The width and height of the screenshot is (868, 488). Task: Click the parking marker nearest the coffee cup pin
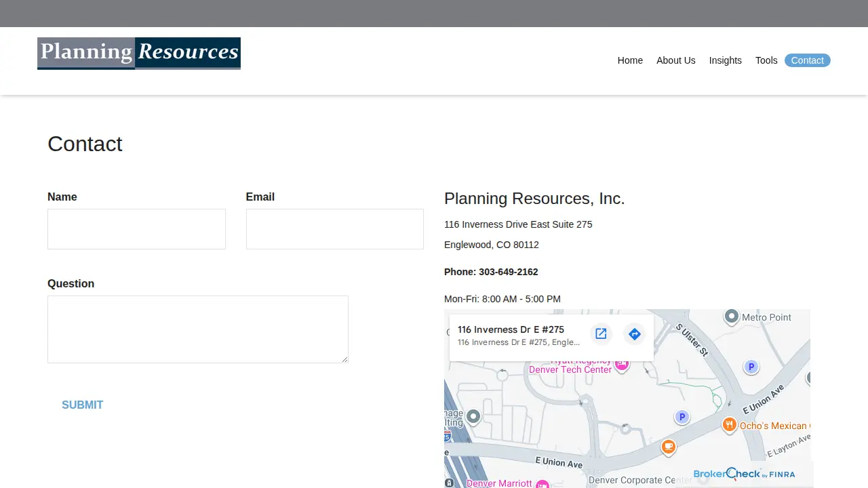682,417
